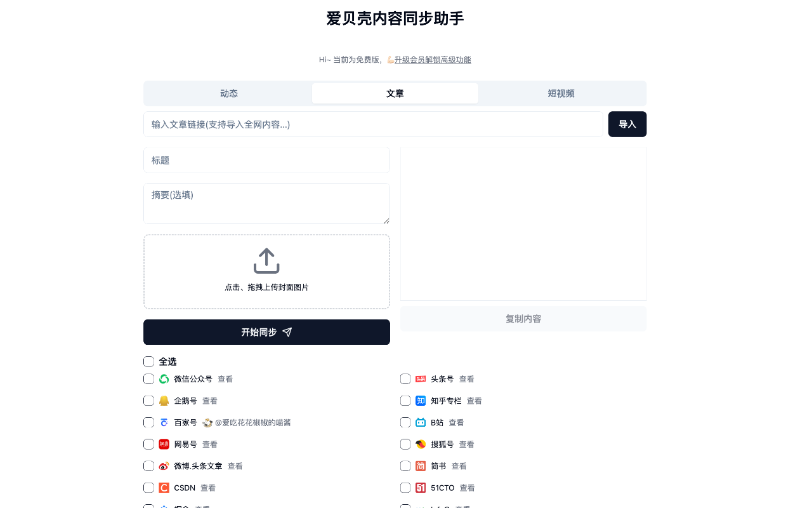Check the 微信公众号 checkbox
The width and height of the screenshot is (812, 508).
(x=148, y=378)
